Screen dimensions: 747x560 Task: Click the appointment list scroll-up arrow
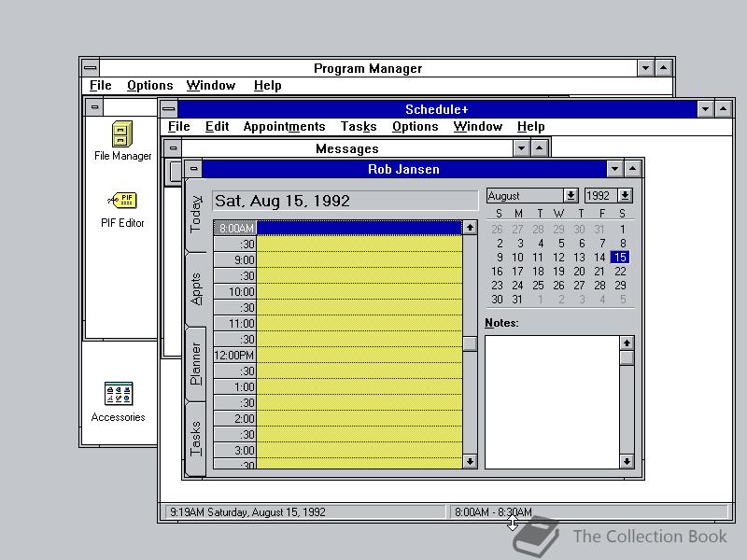(x=470, y=228)
